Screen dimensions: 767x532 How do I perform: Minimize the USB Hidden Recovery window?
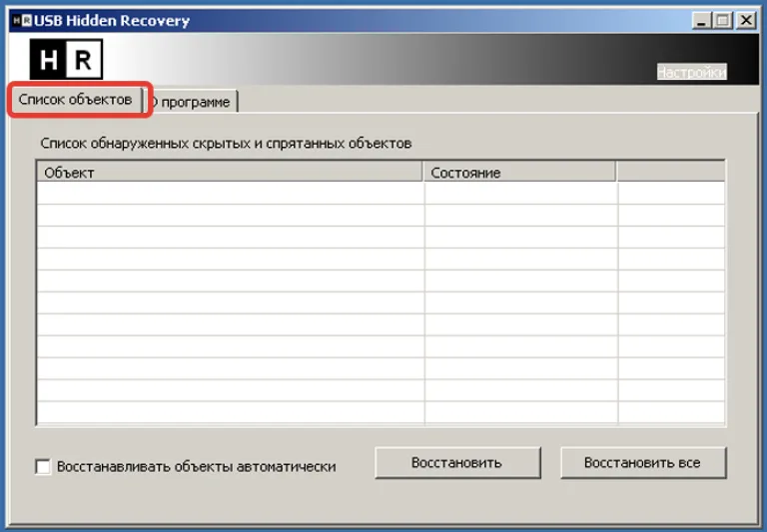point(702,21)
